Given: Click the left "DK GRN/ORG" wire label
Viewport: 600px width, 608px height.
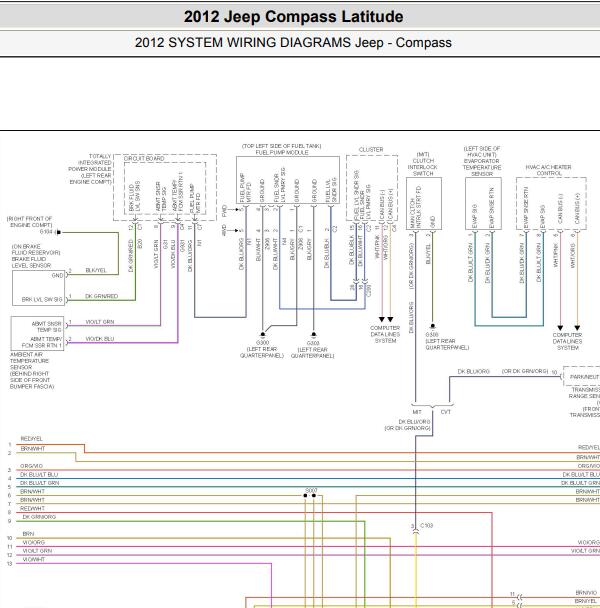Looking at the screenshot, I should click(39, 517).
